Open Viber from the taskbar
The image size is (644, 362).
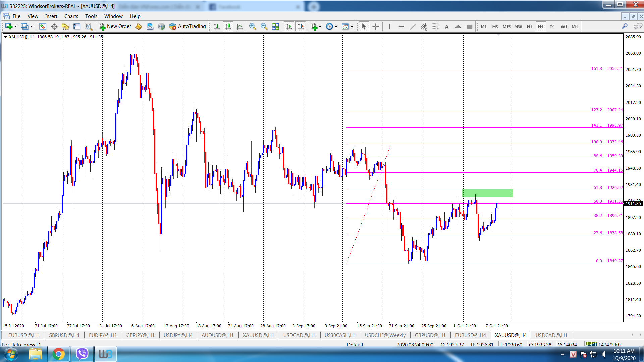82,354
